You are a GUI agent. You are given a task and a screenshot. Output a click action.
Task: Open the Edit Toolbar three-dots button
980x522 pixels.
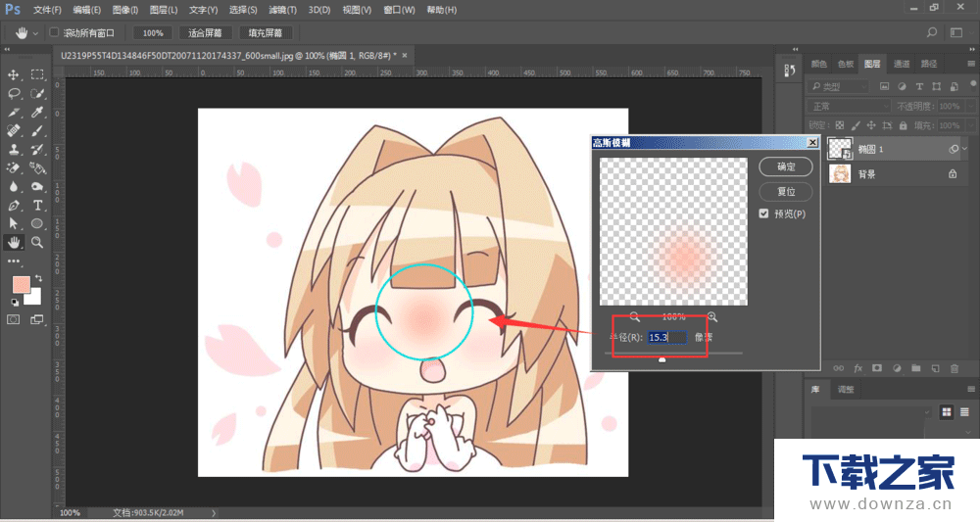pos(13,261)
